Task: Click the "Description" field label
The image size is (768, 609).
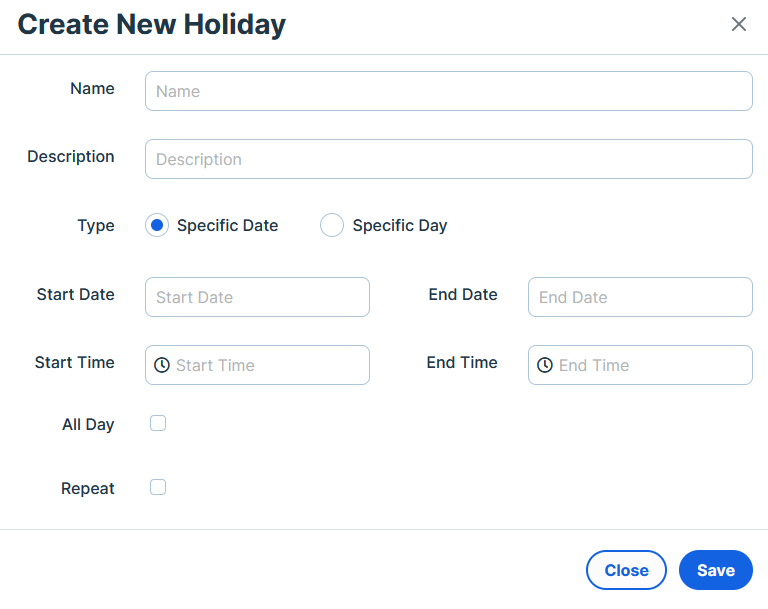Action: [x=71, y=157]
